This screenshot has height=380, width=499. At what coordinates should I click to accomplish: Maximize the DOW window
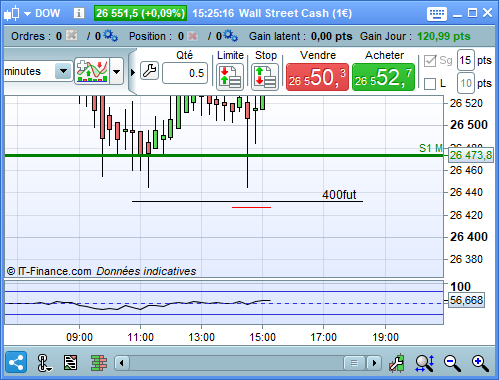click(472, 13)
